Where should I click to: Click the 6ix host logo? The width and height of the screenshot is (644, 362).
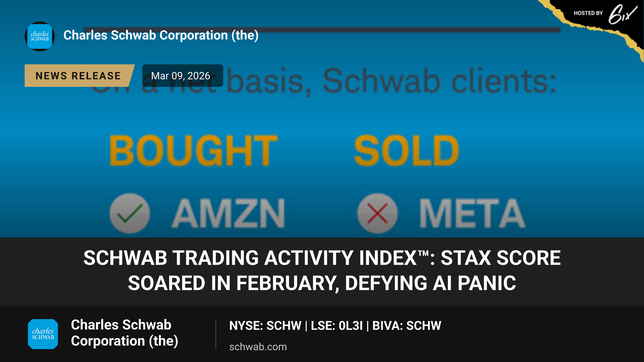tap(623, 14)
